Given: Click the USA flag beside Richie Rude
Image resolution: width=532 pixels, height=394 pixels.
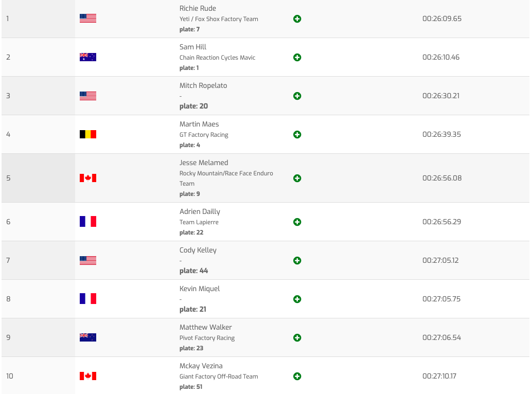Looking at the screenshot, I should click(x=88, y=19).
